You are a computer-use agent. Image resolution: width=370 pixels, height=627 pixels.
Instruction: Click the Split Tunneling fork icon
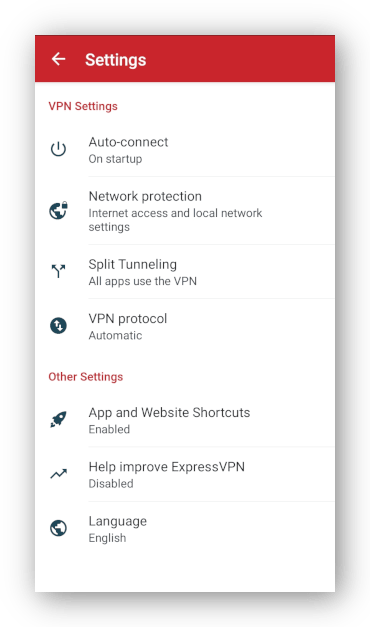pyautogui.click(x=58, y=271)
